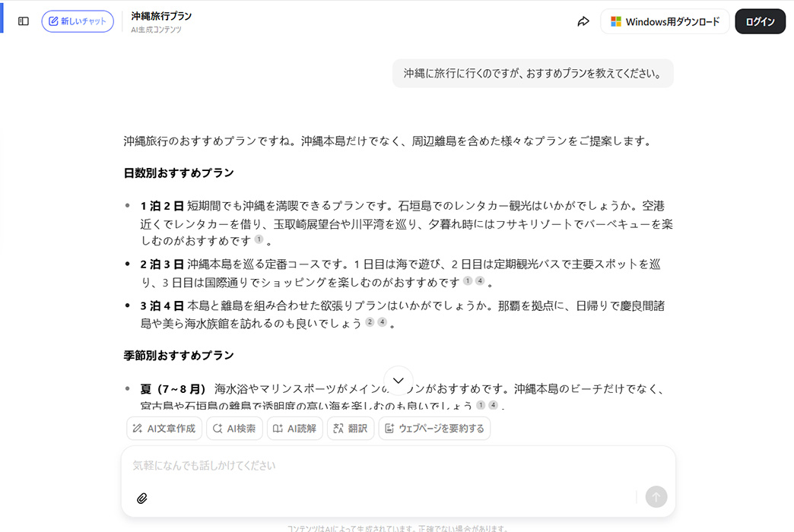Click the Windows用ダウンロード button
Viewport: 794px width, 532px height.
click(665, 21)
